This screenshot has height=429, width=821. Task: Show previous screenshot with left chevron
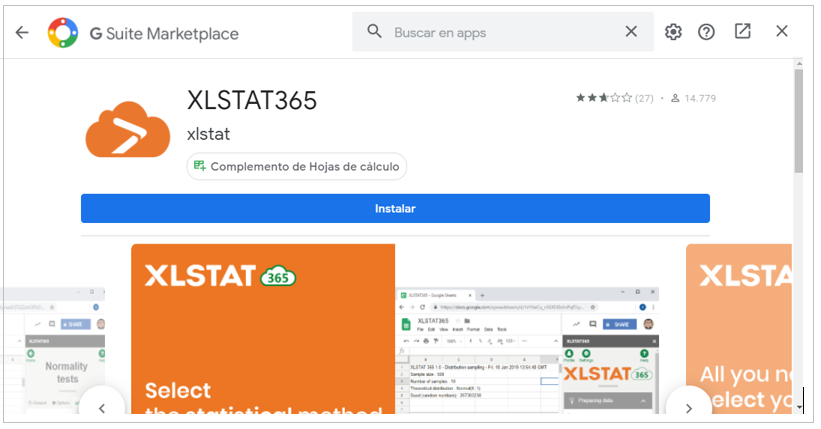(103, 407)
